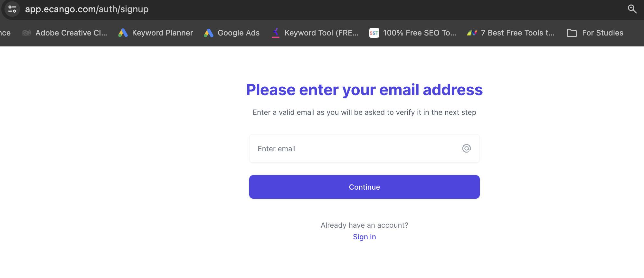
Task: Click the Already have an account text
Action: (x=364, y=225)
